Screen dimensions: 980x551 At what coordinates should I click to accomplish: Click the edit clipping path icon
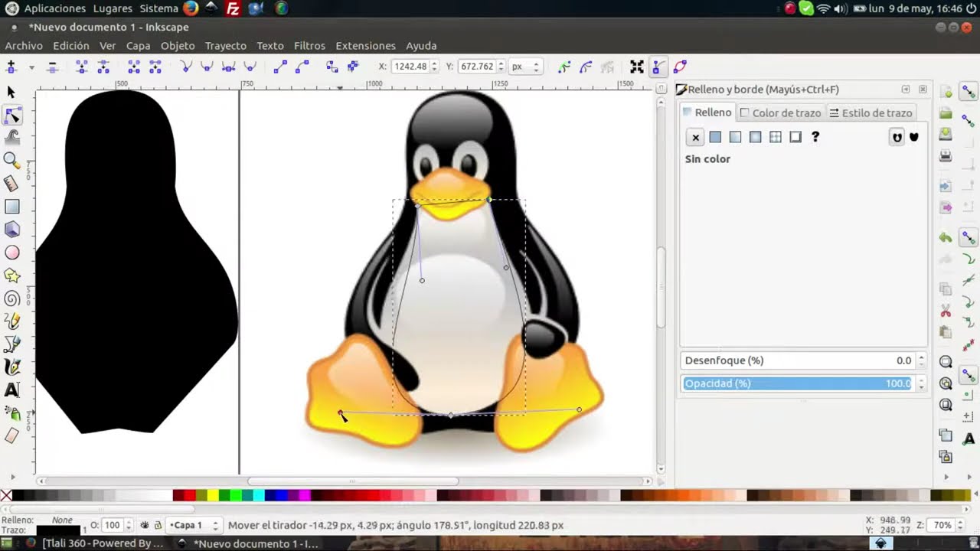point(564,67)
